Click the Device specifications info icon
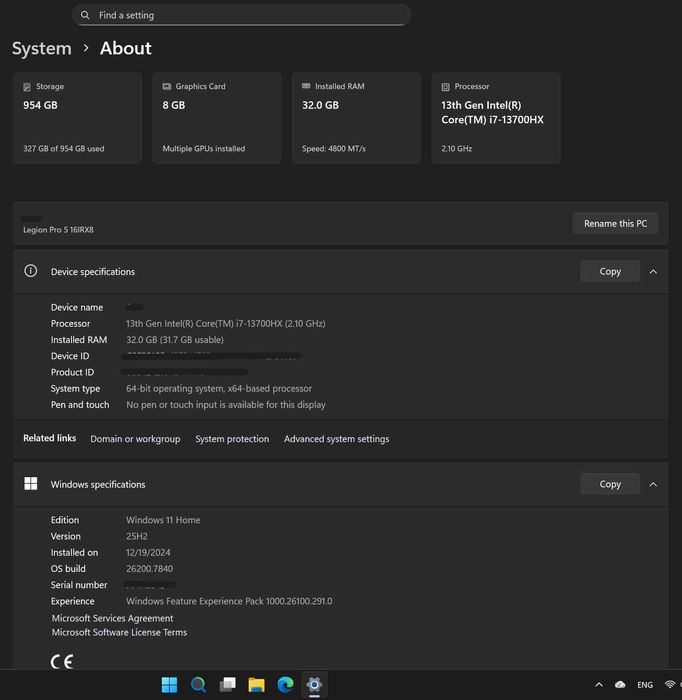 [30, 271]
